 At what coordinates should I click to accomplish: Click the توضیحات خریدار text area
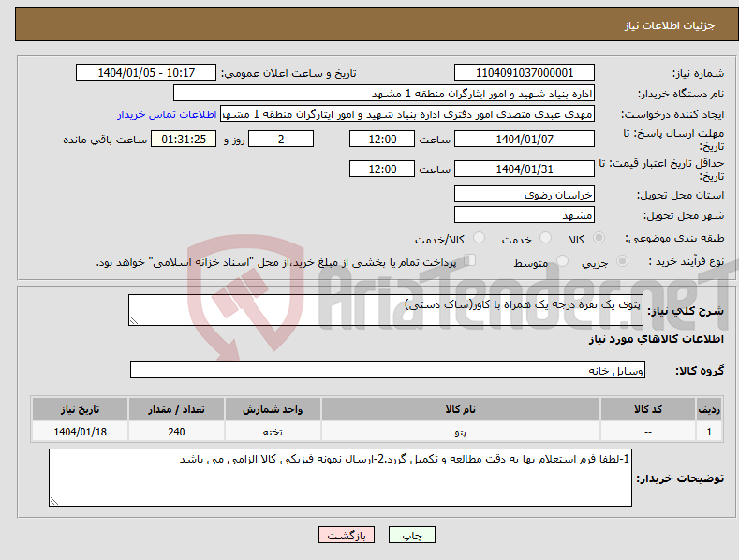pyautogui.click(x=340, y=478)
